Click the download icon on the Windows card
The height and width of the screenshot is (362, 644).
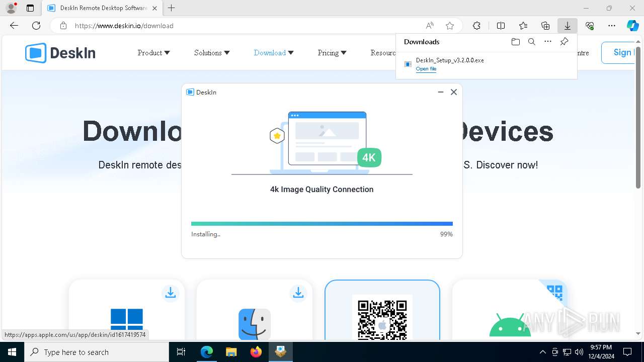tap(171, 293)
